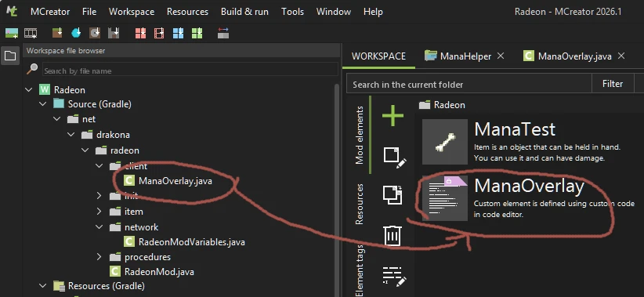
Task: Click the delete element trash icon
Action: pos(393,235)
